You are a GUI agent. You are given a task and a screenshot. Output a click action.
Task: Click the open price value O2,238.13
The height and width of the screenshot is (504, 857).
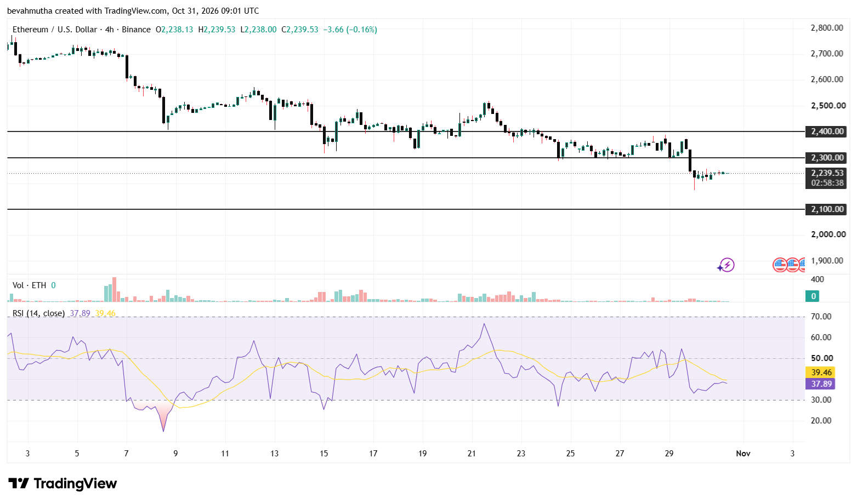(174, 30)
